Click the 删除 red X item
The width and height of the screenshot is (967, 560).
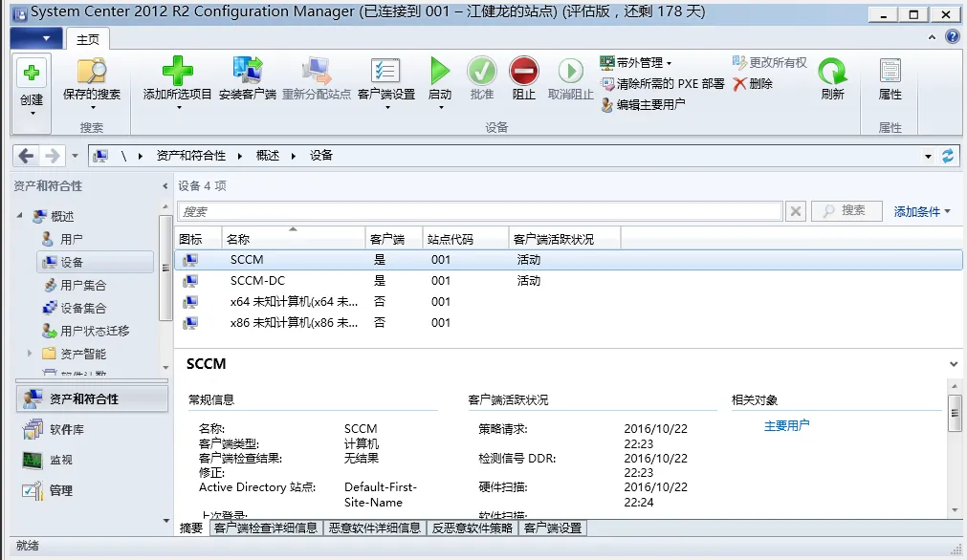tap(753, 84)
